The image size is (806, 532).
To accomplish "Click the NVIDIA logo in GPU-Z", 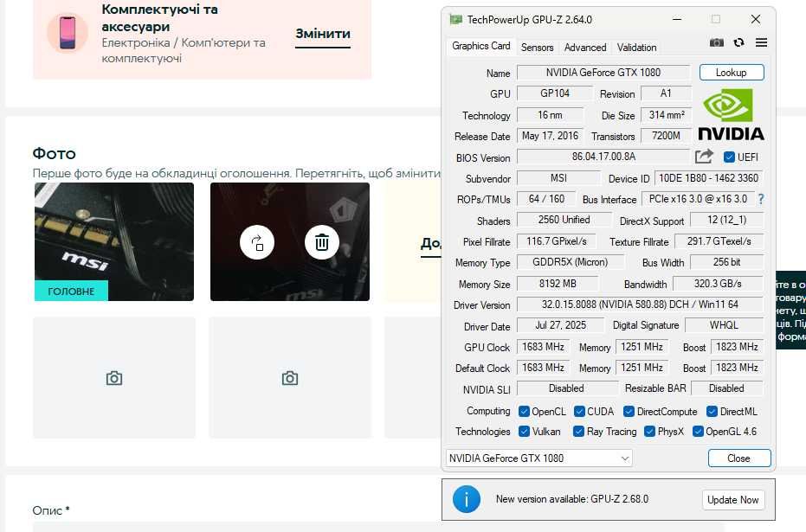I will coord(731,114).
